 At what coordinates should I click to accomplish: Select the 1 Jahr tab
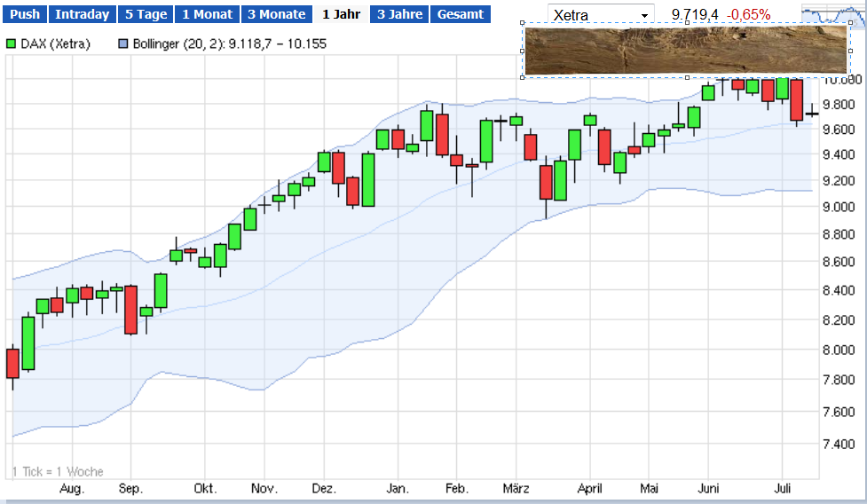341,14
